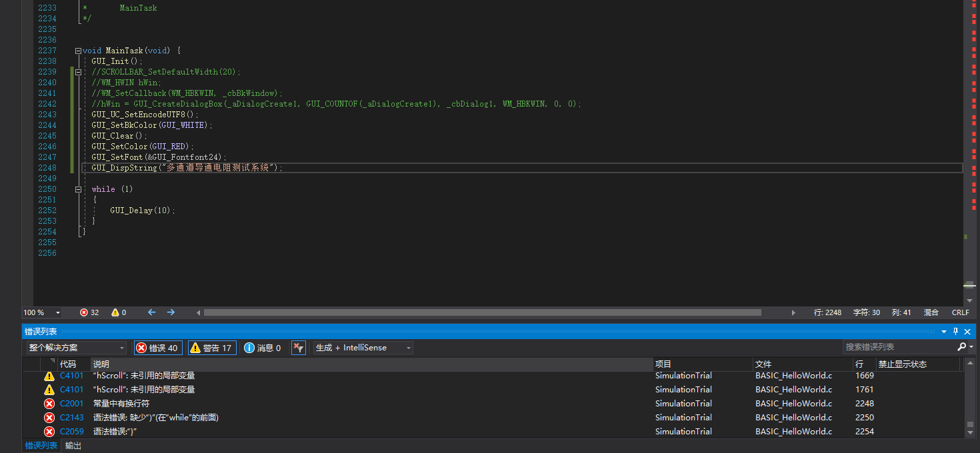The image size is (980, 453).
Task: Click the red error icon of C2001 row
Action: point(49,404)
